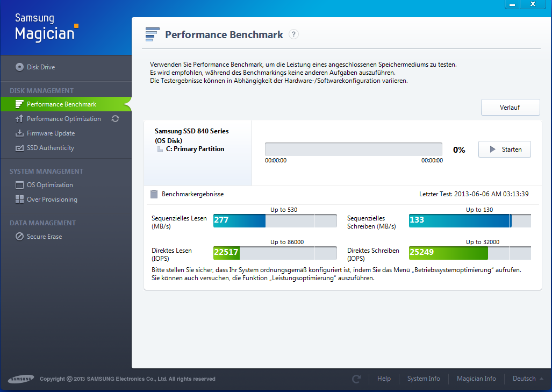The height and width of the screenshot is (392, 552).
Task: Click the Performance Benchmark header icon
Action: tap(153, 34)
